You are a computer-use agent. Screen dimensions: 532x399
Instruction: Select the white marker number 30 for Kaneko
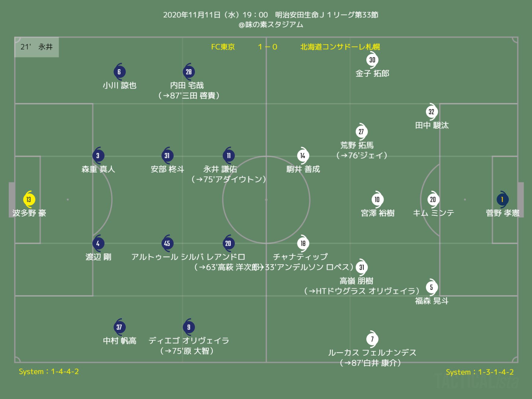[372, 60]
